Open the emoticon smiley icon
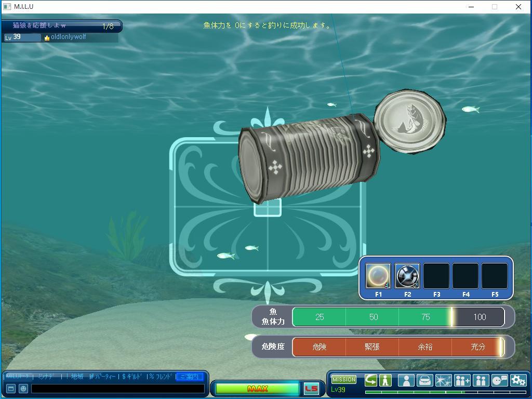The height and width of the screenshot is (399, 532). 23,389
